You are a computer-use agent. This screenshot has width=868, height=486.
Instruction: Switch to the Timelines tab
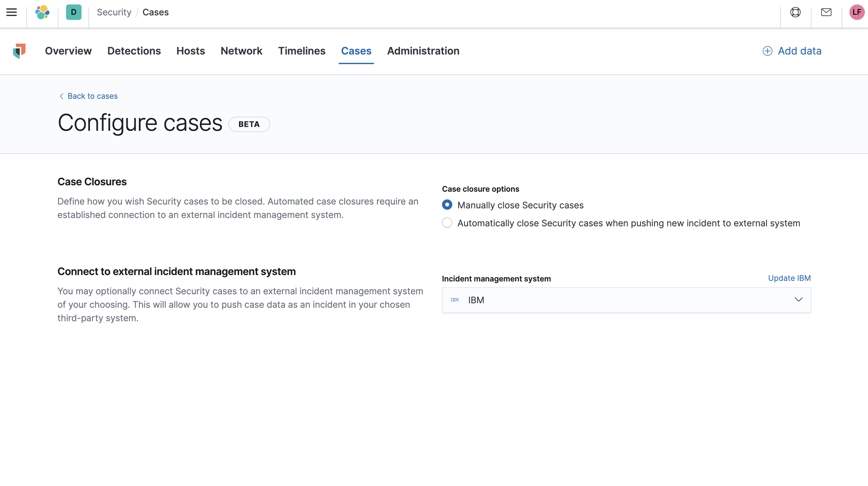point(302,51)
